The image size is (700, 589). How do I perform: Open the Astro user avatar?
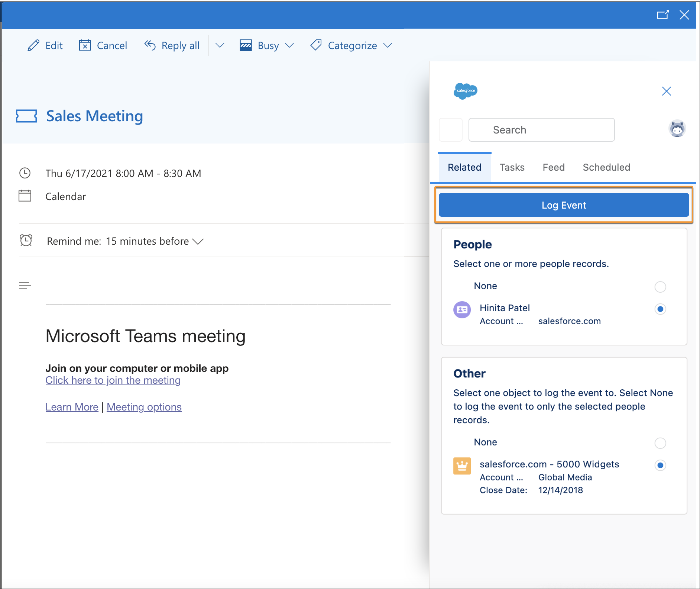pyautogui.click(x=677, y=129)
